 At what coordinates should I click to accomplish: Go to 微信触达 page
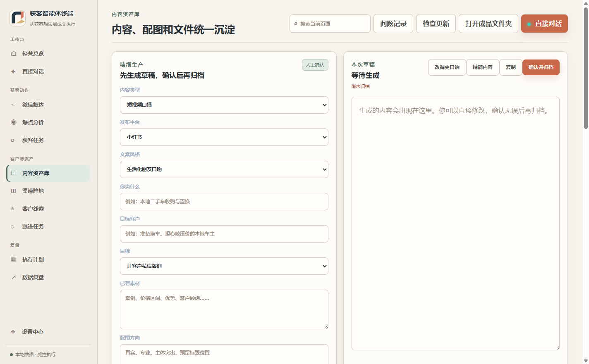coord(48,105)
